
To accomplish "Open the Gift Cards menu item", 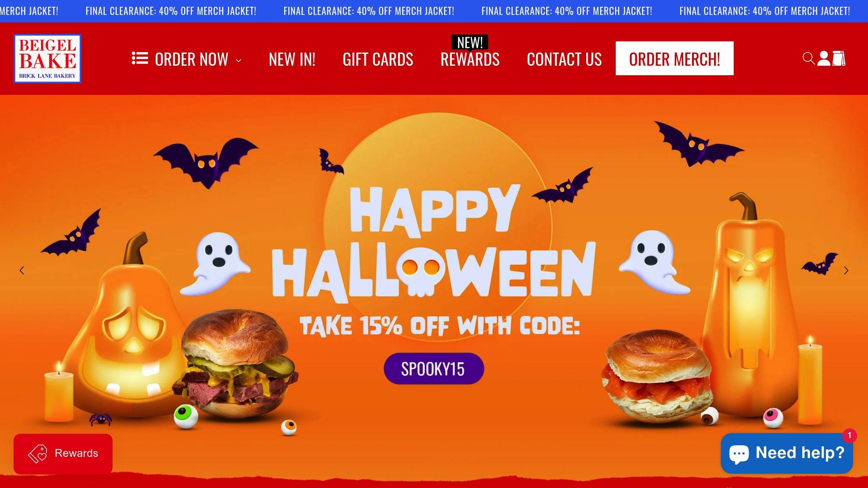I will click(378, 59).
